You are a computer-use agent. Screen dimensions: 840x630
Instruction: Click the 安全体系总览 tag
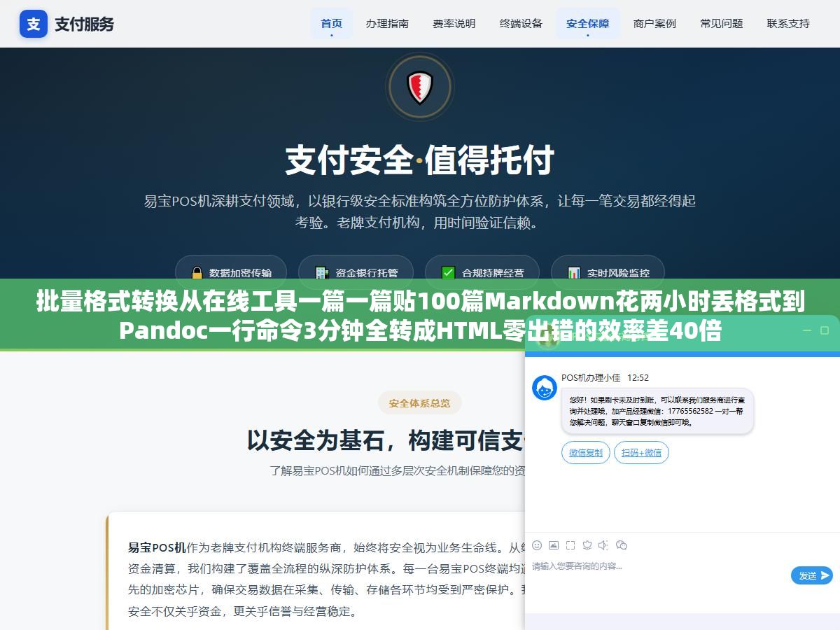point(420,403)
